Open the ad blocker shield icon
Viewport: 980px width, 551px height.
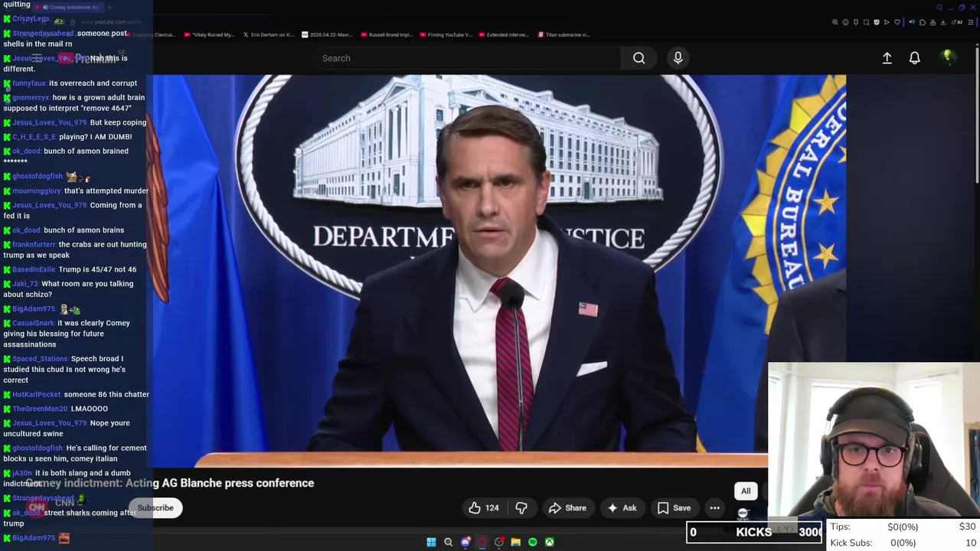pyautogui.click(x=877, y=22)
